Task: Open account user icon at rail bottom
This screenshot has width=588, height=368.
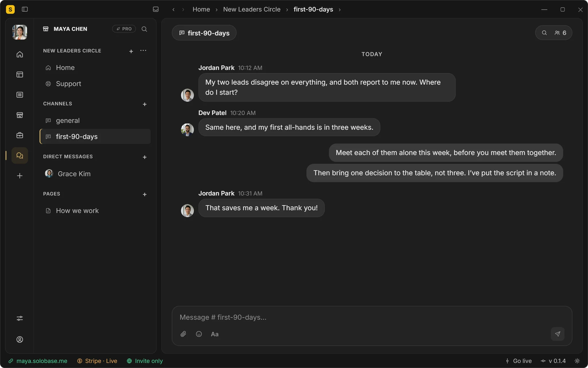Action: pyautogui.click(x=20, y=340)
